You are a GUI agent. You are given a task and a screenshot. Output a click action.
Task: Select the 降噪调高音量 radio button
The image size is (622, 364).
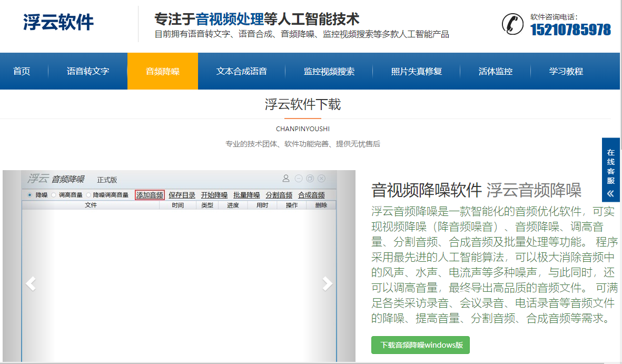click(88, 195)
